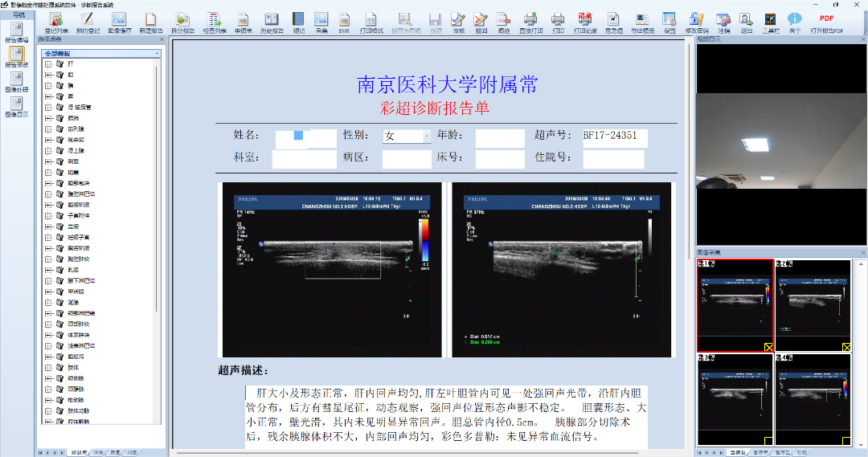
Task: Expand the 肢体 template node
Action: pos(48,367)
